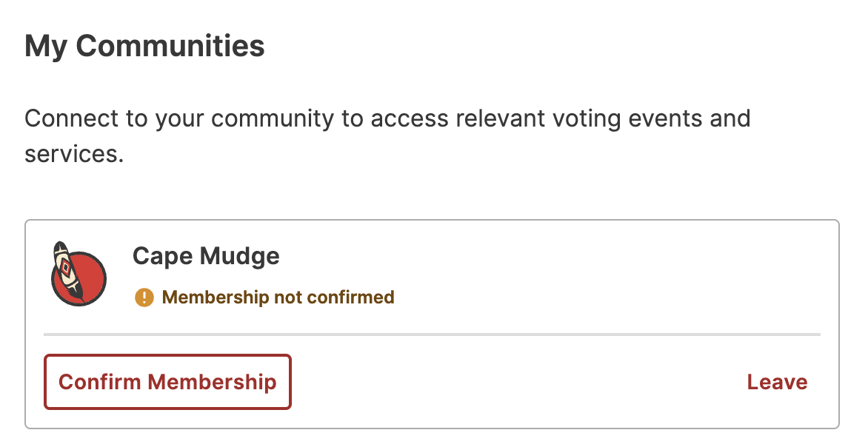Click the word confirmed in status message
Image resolution: width=868 pixels, height=447 pixels.
tap(351, 298)
